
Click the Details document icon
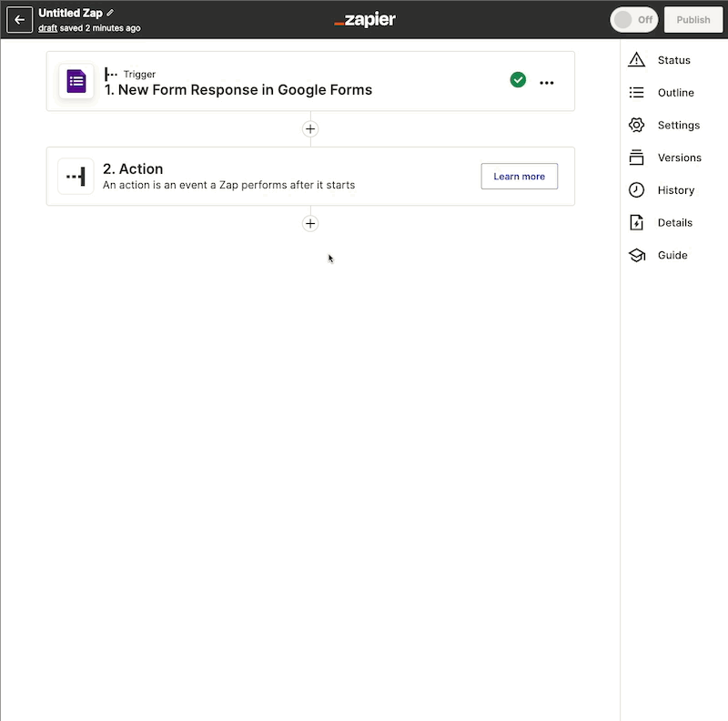pos(636,222)
